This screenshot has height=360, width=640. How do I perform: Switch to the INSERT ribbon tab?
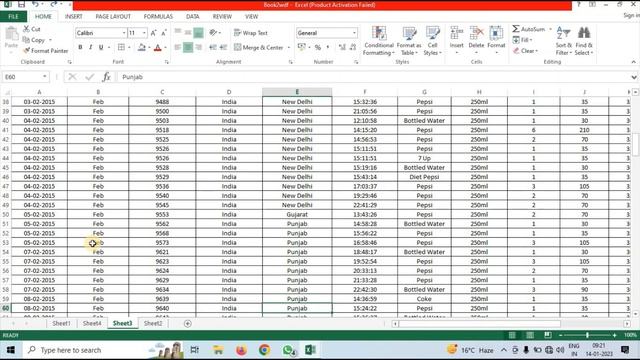[x=73, y=16]
